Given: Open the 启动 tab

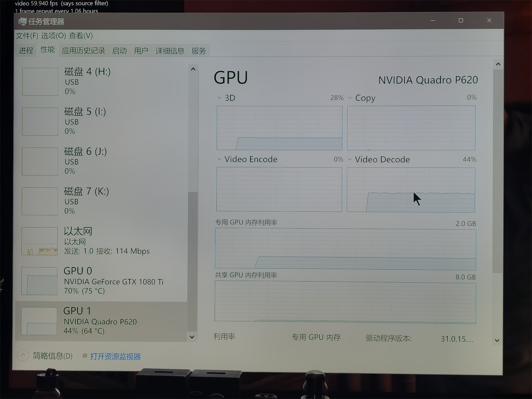Looking at the screenshot, I should (x=120, y=51).
